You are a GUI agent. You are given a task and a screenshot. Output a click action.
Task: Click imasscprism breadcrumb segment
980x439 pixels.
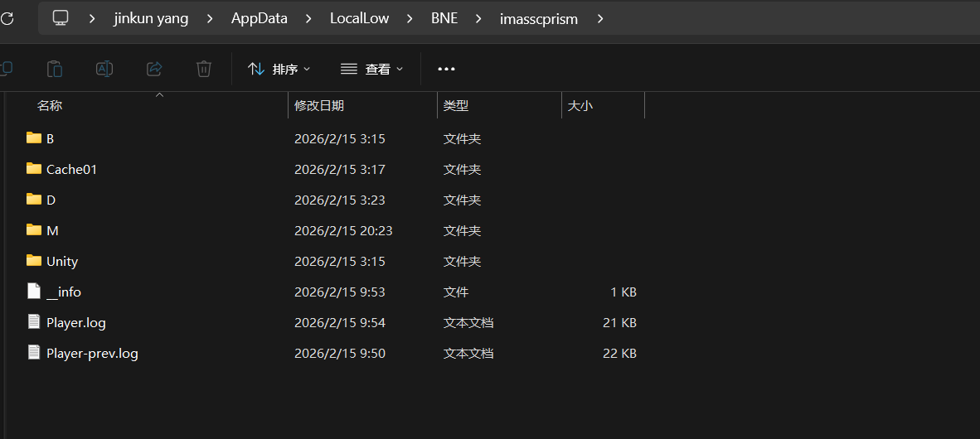[x=539, y=19]
